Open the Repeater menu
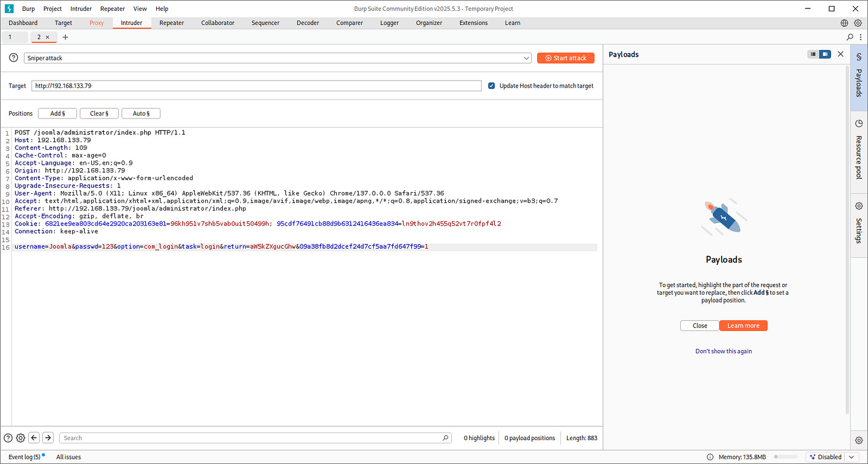 [113, 8]
